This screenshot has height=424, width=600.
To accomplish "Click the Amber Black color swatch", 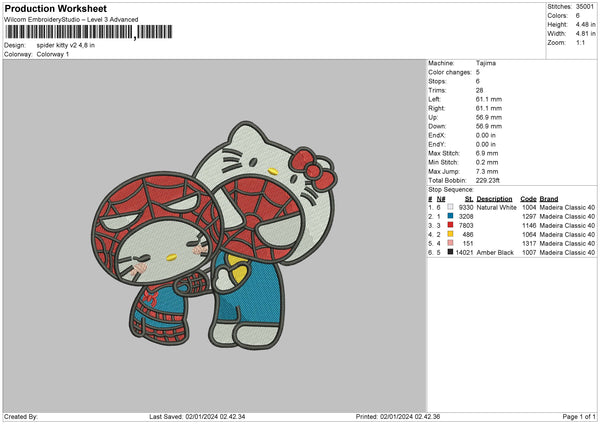I will (450, 252).
